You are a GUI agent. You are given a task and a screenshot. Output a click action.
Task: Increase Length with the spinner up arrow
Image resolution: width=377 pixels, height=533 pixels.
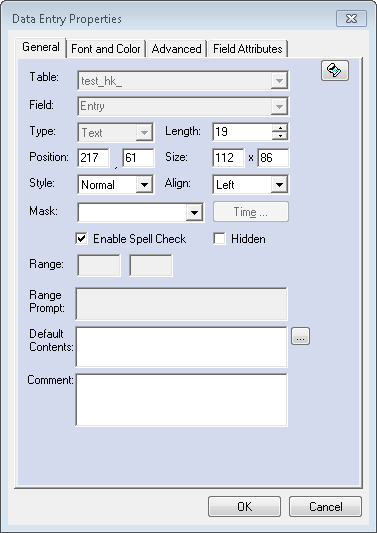pyautogui.click(x=280, y=128)
